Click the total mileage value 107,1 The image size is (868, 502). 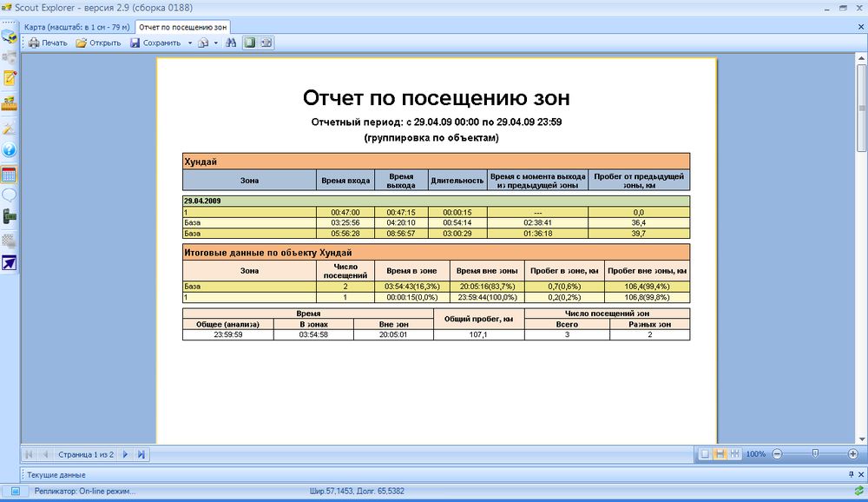[479, 334]
